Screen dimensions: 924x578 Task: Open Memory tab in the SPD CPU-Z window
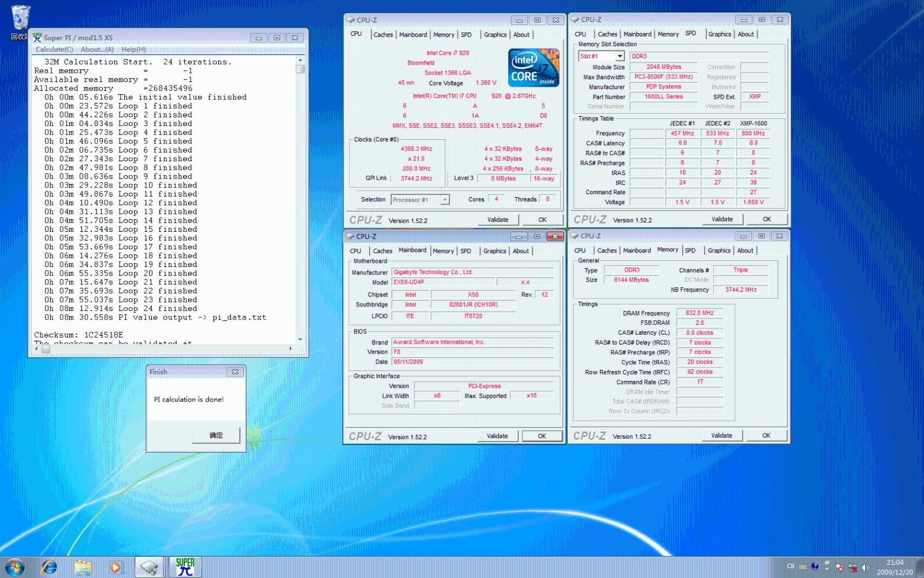(668, 34)
